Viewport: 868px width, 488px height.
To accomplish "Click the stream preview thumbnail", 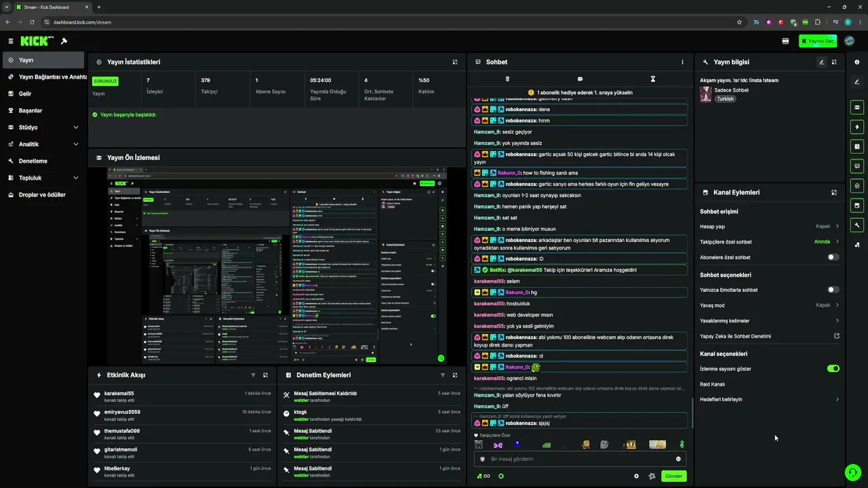I will click(x=277, y=266).
